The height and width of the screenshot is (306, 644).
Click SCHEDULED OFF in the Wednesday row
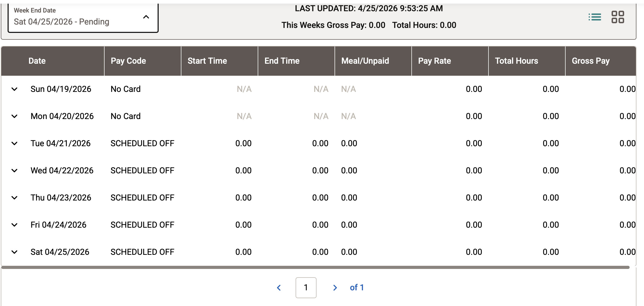(x=142, y=171)
